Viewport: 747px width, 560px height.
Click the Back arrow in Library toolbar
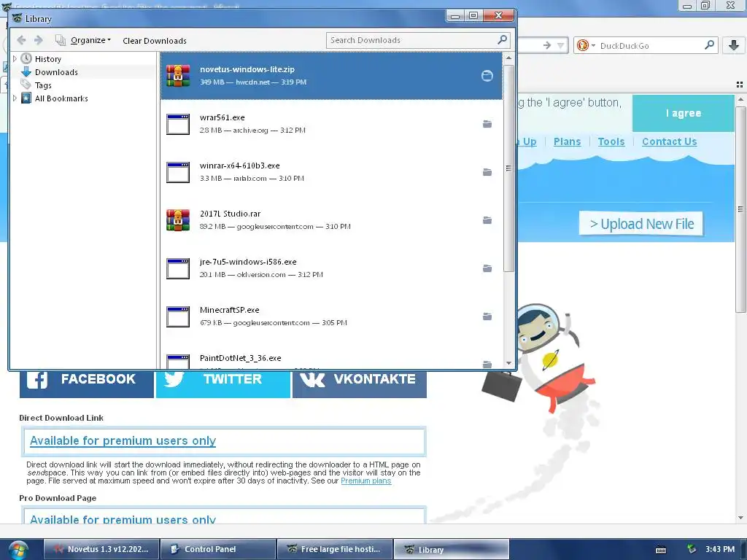[21, 41]
